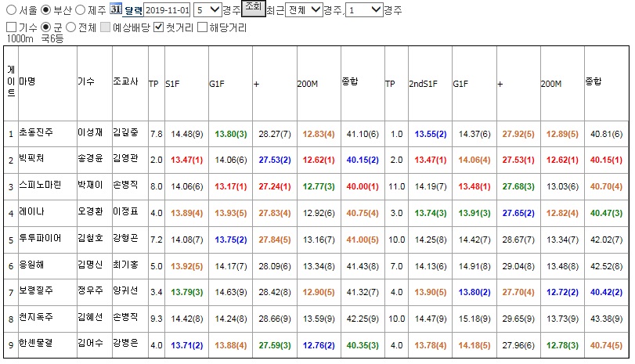
Task: Open the race number dropdown showing 5
Action: pyautogui.click(x=207, y=10)
